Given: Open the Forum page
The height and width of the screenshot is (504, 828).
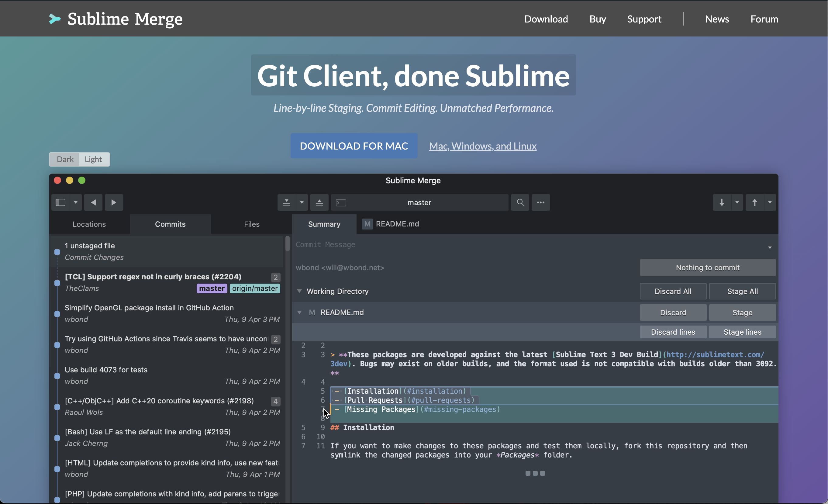Looking at the screenshot, I should [x=764, y=19].
